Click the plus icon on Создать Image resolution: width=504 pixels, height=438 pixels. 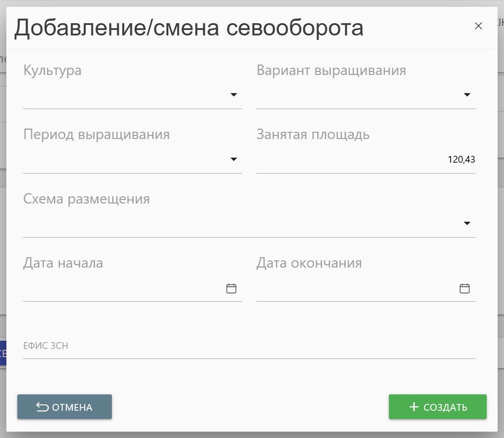pos(413,407)
